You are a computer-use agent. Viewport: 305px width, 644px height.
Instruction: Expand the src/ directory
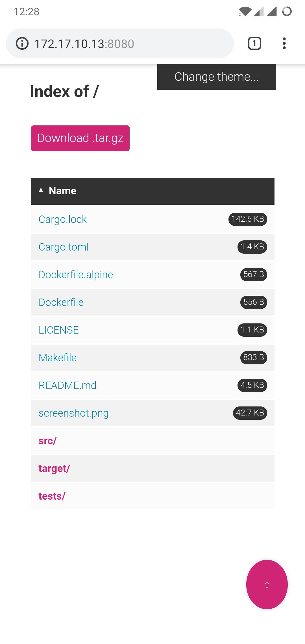(47, 441)
